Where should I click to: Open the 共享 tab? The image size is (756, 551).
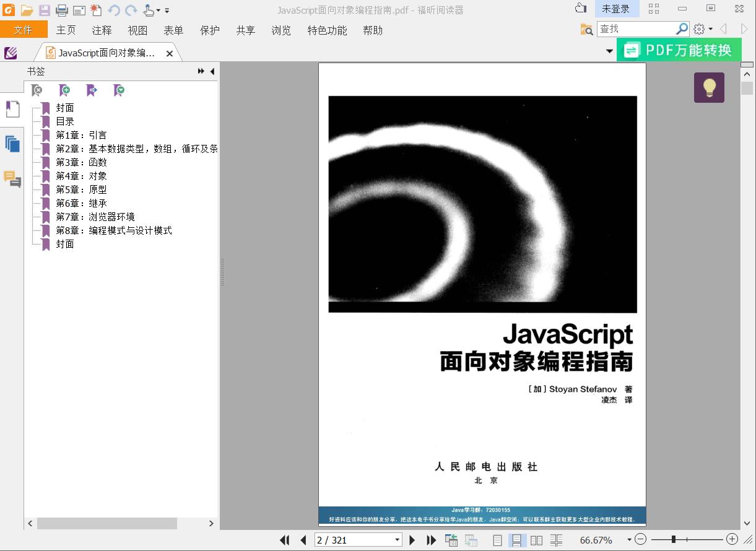[246, 30]
